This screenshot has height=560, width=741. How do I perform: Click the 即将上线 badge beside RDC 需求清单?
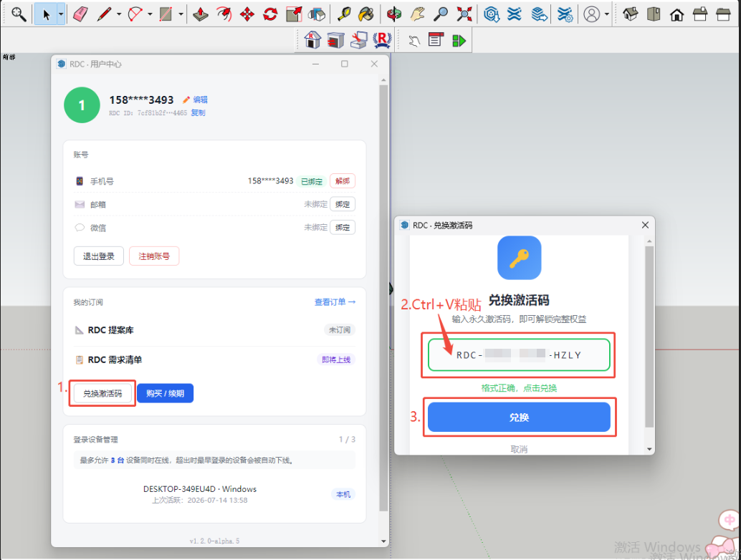click(336, 359)
